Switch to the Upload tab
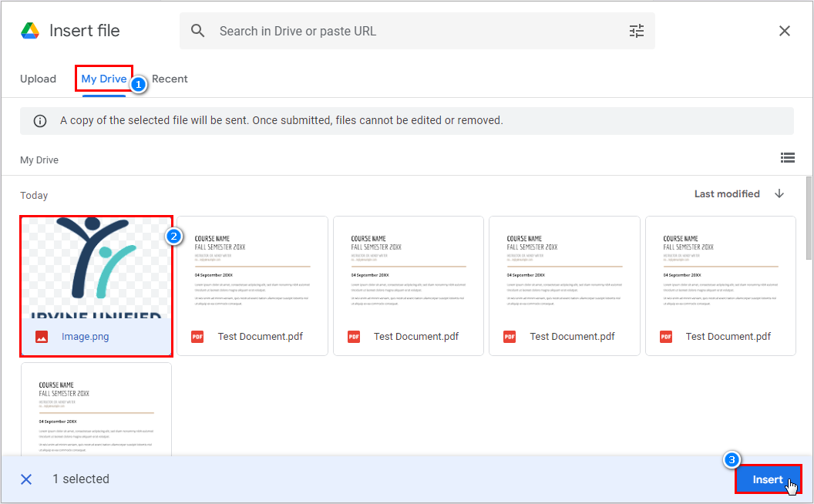This screenshot has width=814, height=504. point(38,79)
